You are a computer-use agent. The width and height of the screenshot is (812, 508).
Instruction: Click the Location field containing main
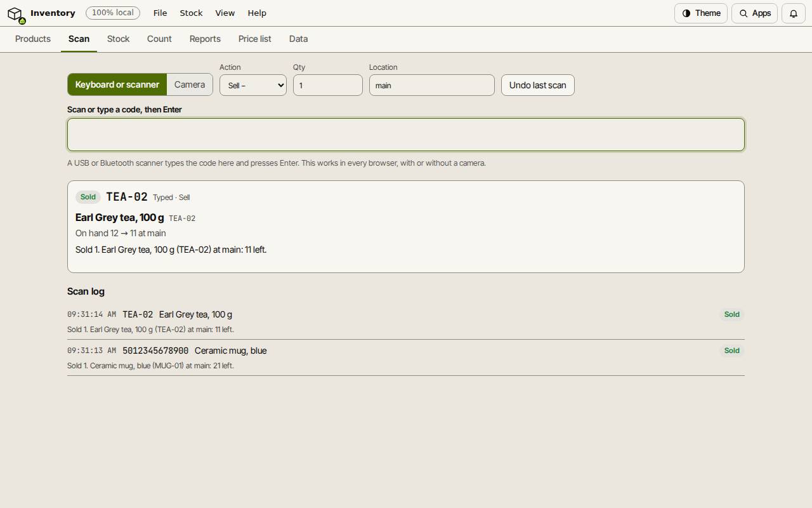point(432,85)
